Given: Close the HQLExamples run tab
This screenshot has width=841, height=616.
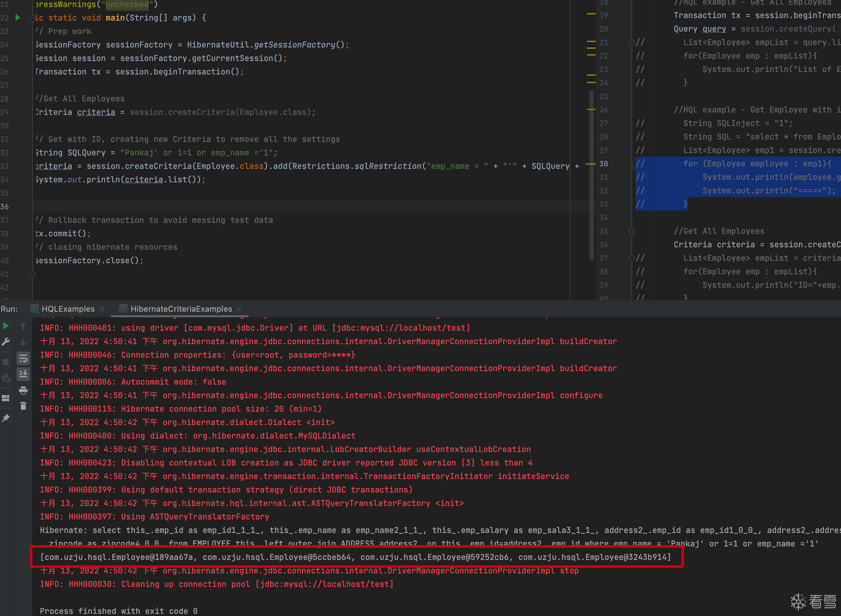Looking at the screenshot, I should click(102, 309).
